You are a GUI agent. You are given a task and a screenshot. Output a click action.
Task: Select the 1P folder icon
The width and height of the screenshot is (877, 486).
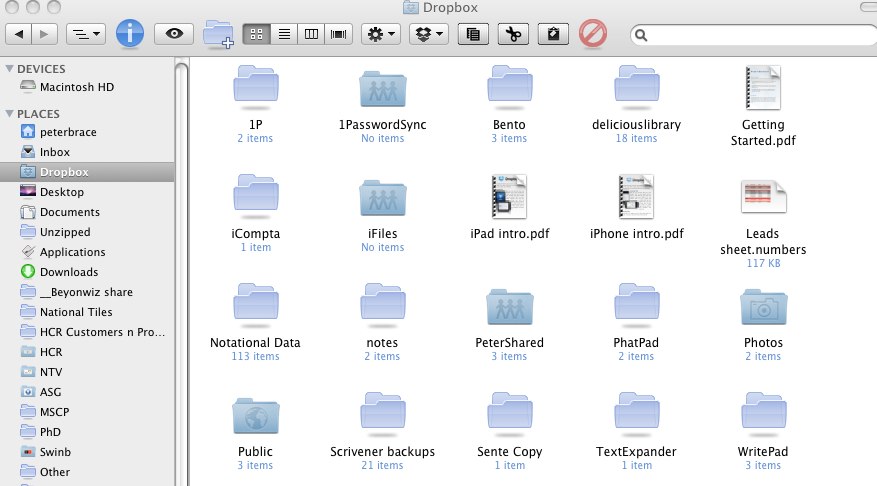coord(256,86)
